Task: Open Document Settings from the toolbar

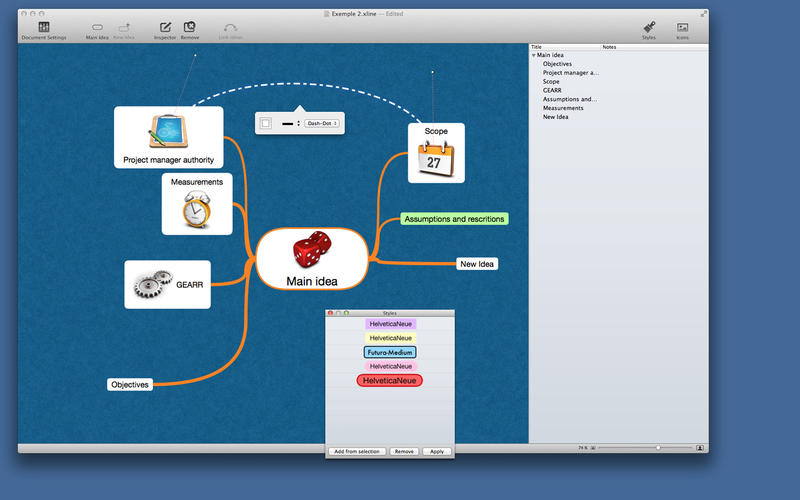Action: click(43, 27)
